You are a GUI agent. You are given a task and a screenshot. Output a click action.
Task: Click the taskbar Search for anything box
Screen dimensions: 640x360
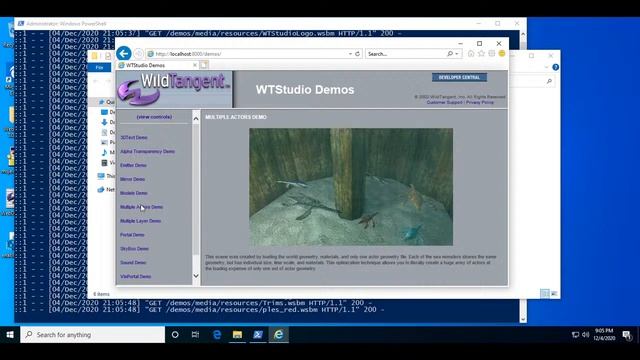(93, 335)
